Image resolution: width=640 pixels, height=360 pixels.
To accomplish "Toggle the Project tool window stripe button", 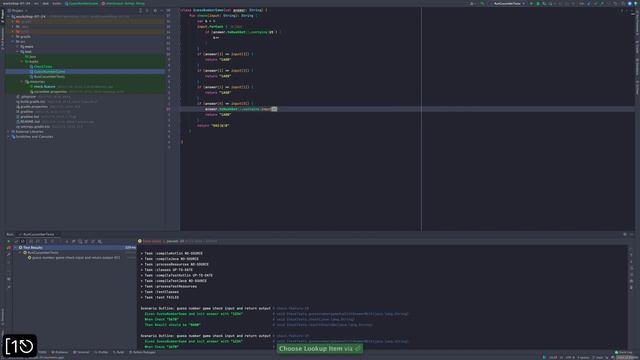I will point(2,16).
